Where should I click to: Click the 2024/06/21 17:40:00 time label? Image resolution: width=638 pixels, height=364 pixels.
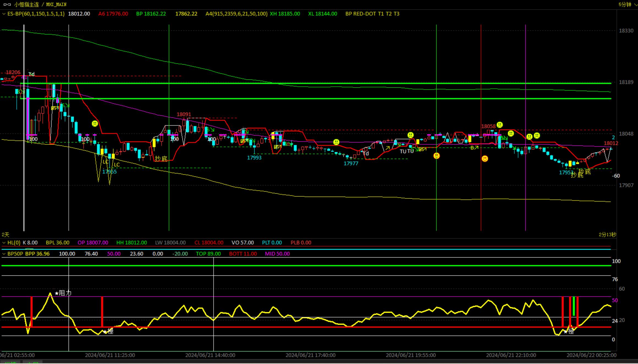310,355
